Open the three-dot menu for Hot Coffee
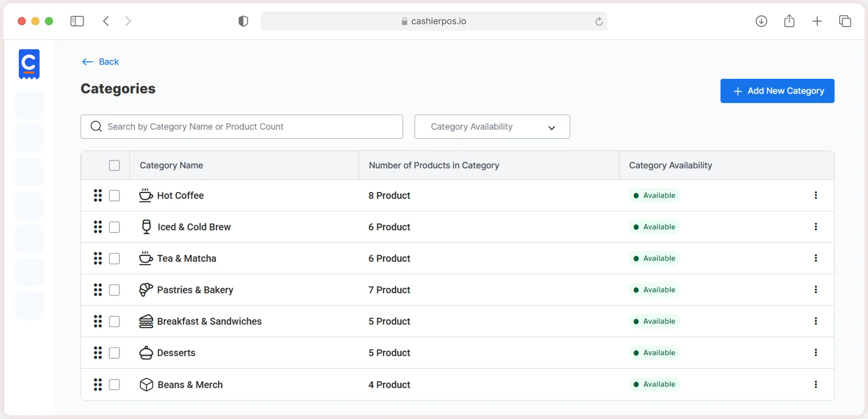 [816, 195]
